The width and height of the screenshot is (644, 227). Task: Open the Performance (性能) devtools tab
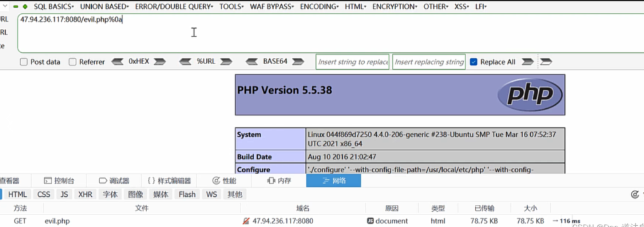click(x=224, y=180)
